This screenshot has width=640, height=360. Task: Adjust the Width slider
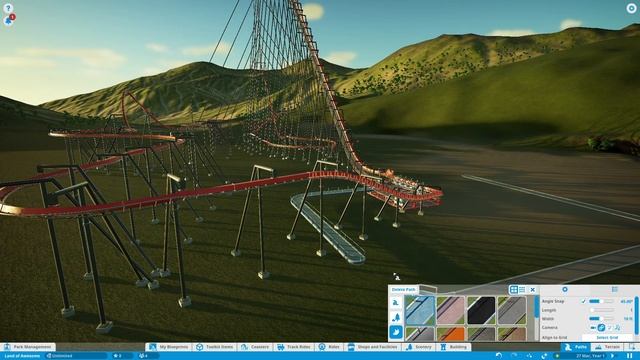click(x=601, y=318)
